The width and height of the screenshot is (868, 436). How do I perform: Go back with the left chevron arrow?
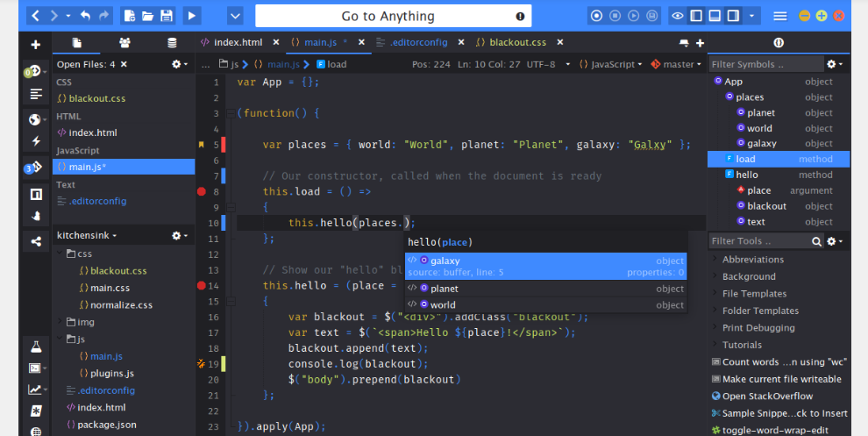pyautogui.click(x=35, y=16)
